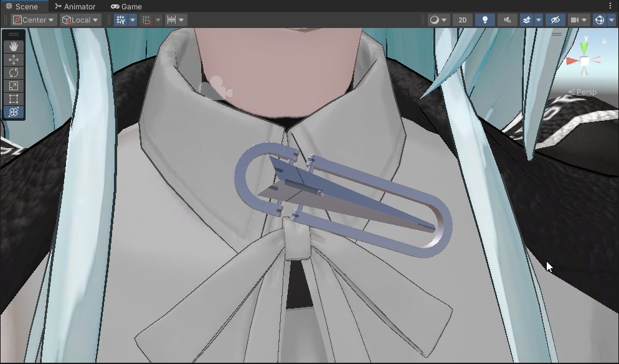Screen dimensions: 619x364
Task: Click the gray bottom gizmo cone
Action: click(584, 71)
